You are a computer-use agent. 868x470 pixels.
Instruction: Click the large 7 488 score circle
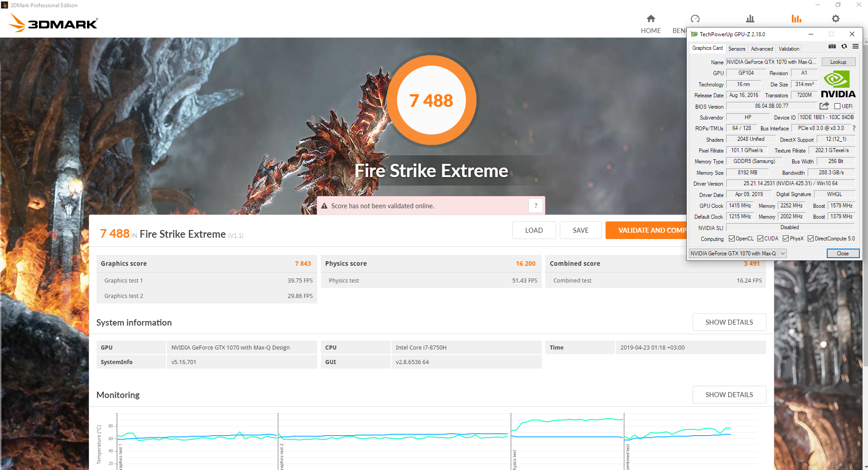coord(431,100)
